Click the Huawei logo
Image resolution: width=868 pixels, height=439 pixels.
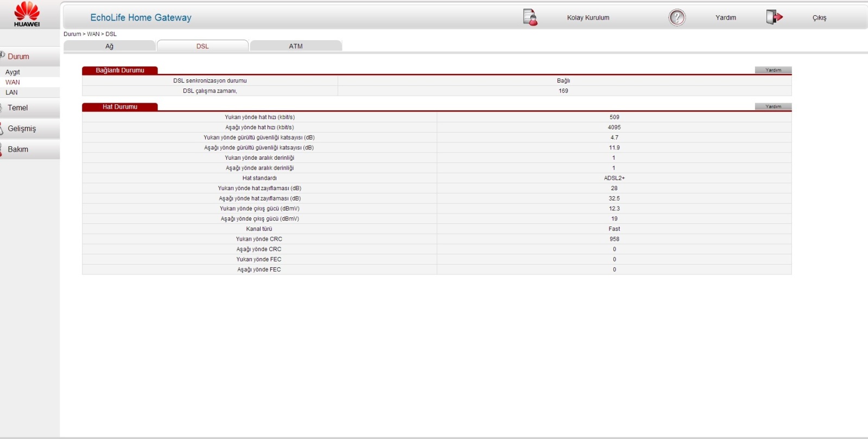(27, 14)
